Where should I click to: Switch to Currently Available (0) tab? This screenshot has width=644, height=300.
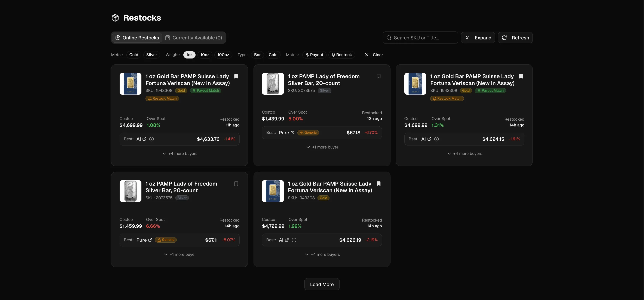tap(194, 38)
